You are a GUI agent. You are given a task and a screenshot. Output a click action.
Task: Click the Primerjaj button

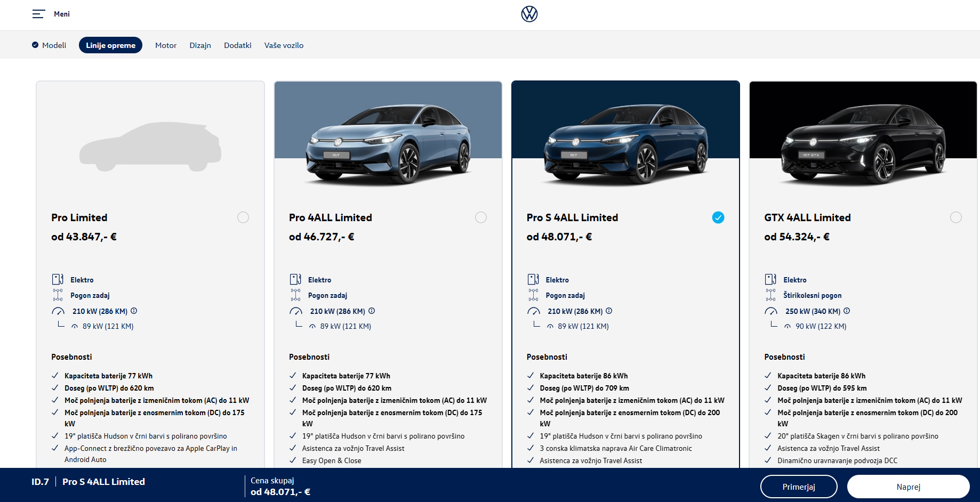coord(799,487)
